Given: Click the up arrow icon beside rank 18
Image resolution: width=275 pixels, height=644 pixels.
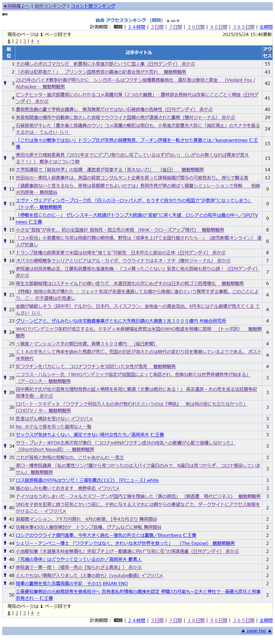Looking at the screenshot, I should pyautogui.click(x=5, y=260).
